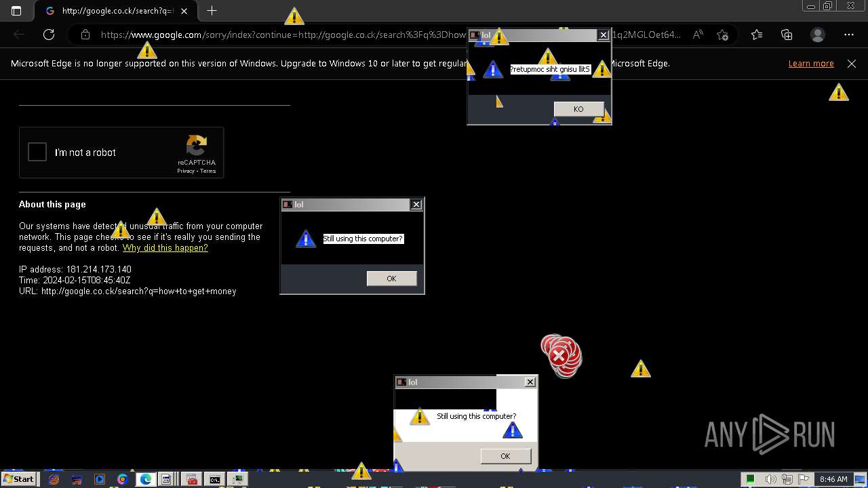868x488 pixels.
Task: Open the green monitor app taskbar button
Action: click(238, 479)
